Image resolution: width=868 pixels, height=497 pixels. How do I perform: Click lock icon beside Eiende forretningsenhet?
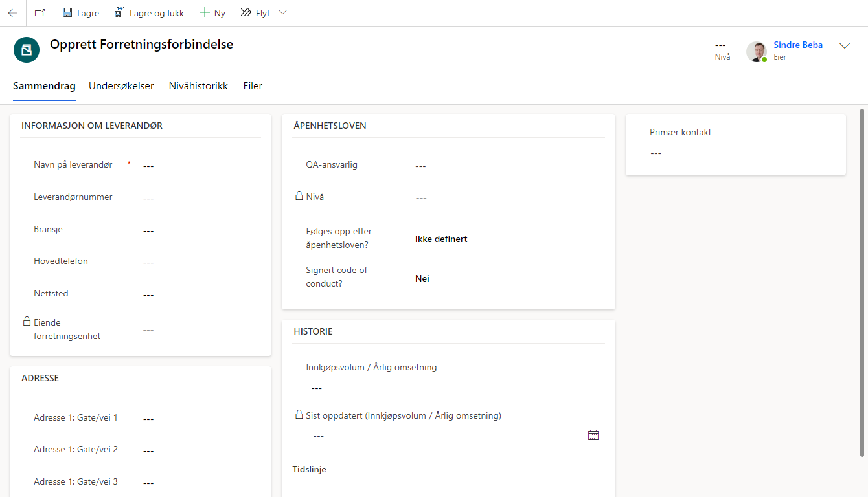click(x=27, y=321)
